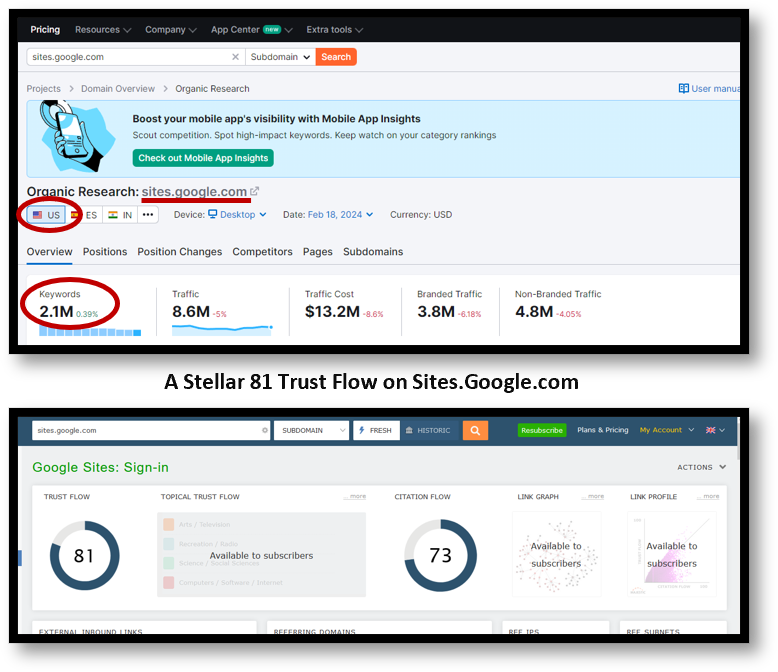
Task: Open the Google Sites: Sign-in title link
Action: click(100, 468)
